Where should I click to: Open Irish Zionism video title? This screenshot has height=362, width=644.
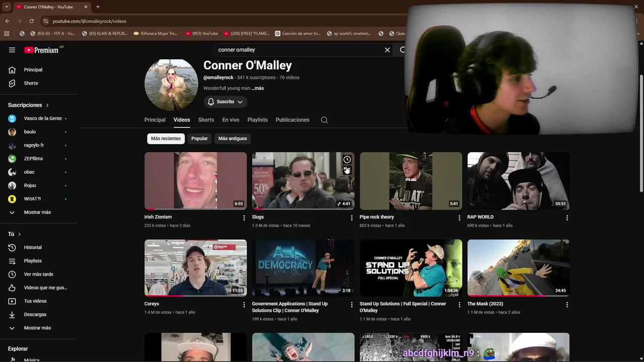[x=158, y=217]
